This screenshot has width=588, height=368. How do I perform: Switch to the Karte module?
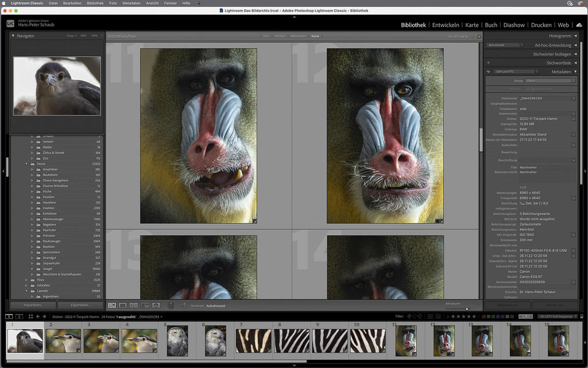point(472,25)
